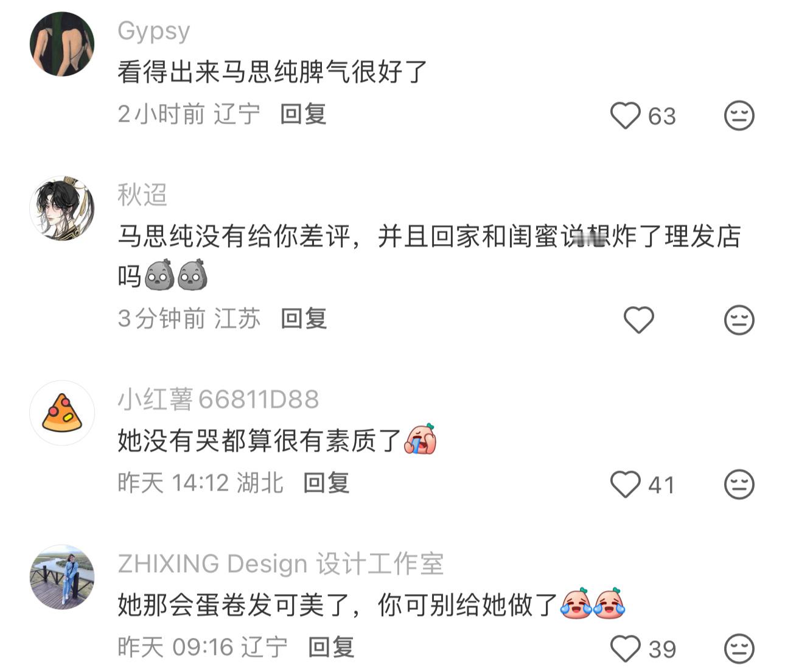Like 小红薯66811D88's comment with 41 likes
The height and width of the screenshot is (672, 785).
coord(626,485)
